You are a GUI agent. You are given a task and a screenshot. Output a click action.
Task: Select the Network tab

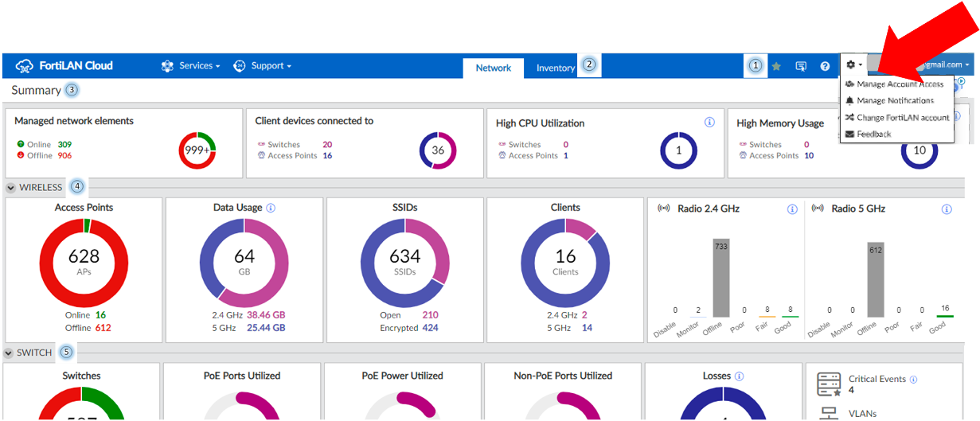click(494, 68)
